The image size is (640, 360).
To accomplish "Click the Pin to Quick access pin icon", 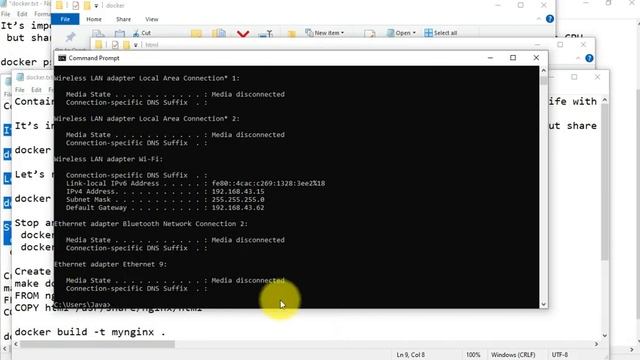I will 70,37.
